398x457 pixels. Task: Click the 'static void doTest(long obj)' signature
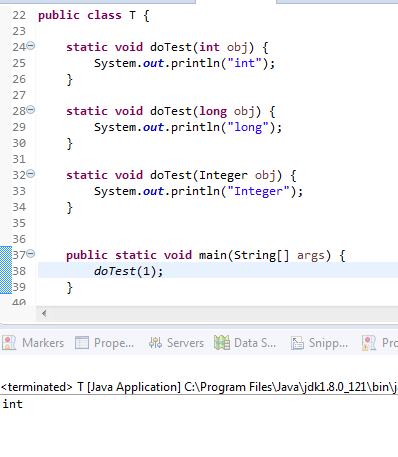(x=171, y=111)
